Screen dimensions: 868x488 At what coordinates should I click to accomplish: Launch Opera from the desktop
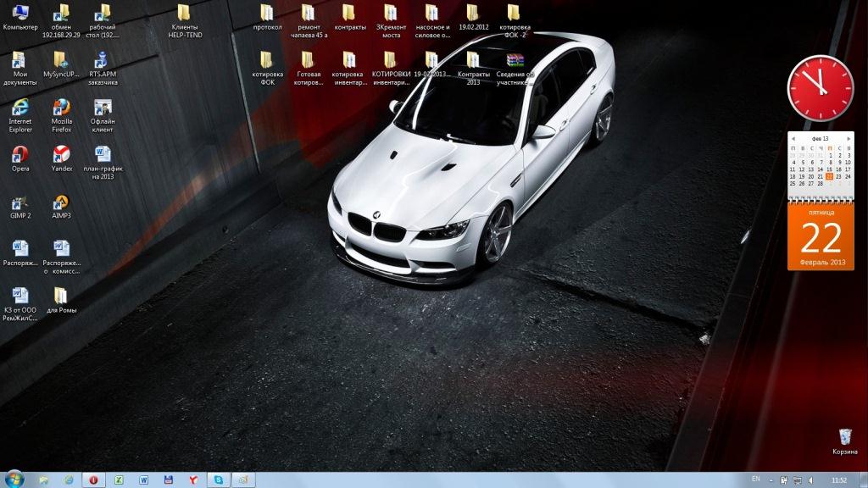(x=20, y=155)
